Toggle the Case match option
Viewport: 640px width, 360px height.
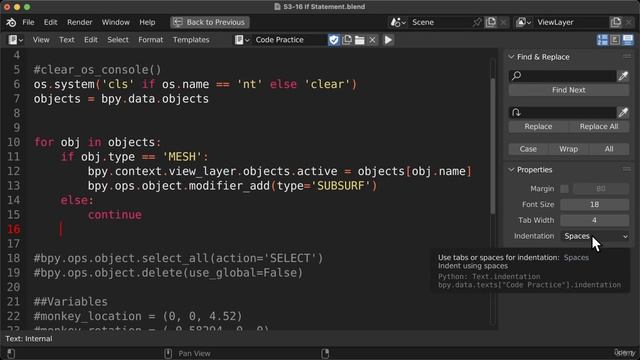tap(528, 149)
